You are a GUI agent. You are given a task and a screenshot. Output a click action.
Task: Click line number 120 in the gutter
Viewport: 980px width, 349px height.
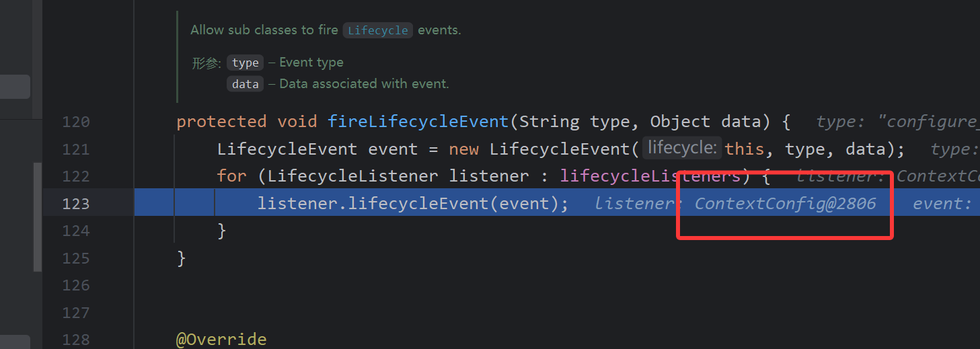point(75,122)
